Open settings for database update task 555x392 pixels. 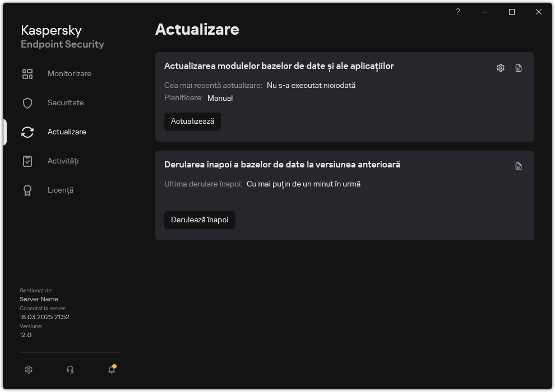click(499, 67)
